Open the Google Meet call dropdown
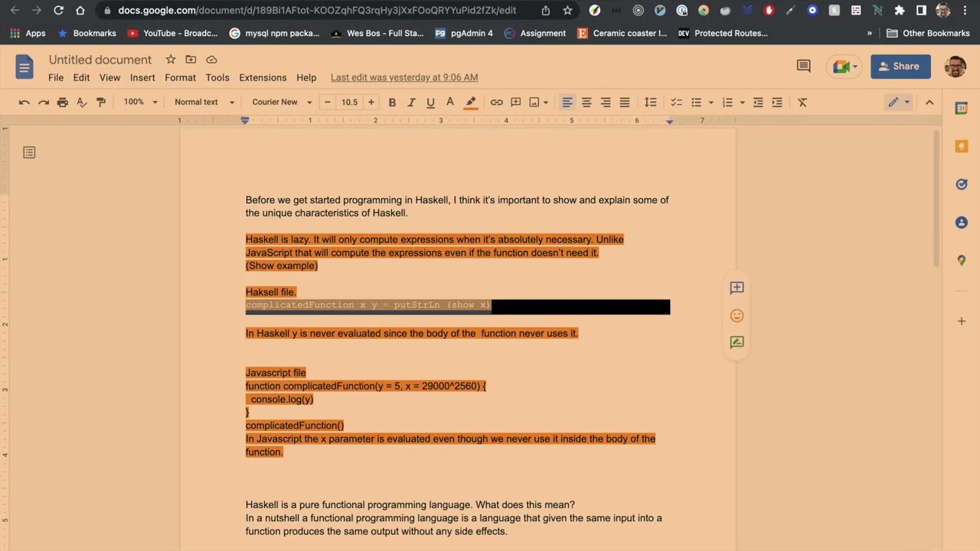This screenshot has height=551, width=980. (x=844, y=67)
